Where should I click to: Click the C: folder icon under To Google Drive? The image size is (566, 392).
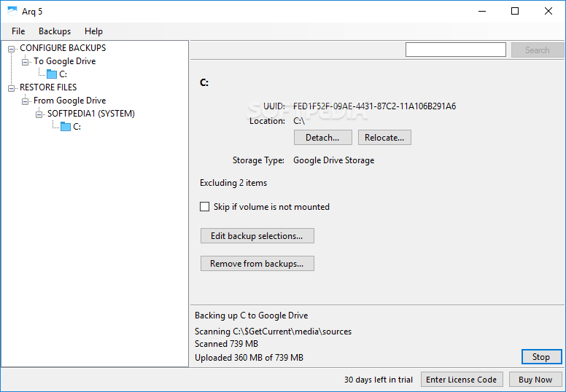tap(52, 74)
